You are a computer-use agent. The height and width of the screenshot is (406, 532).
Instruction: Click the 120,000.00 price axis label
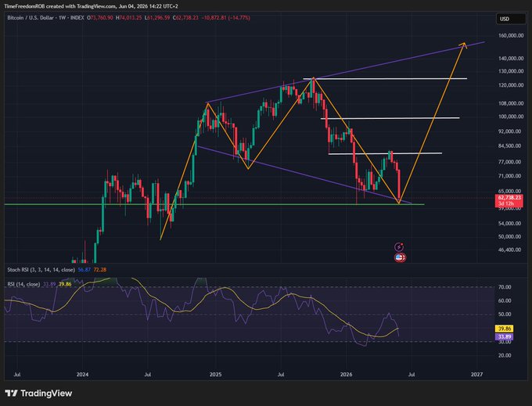[511, 85]
